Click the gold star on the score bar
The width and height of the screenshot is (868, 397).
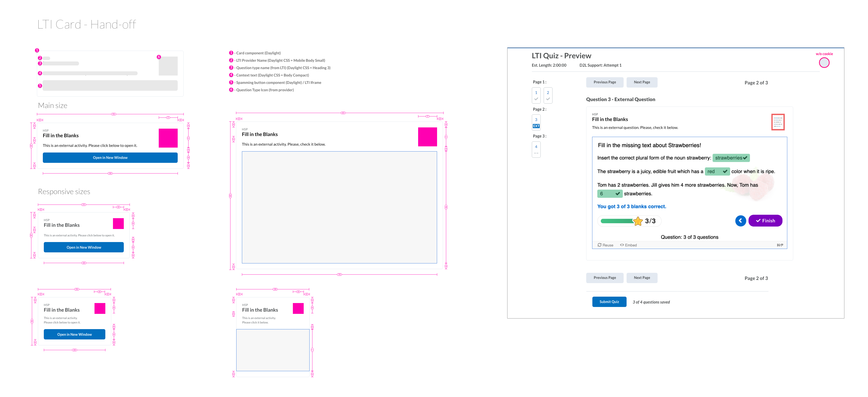(x=638, y=221)
